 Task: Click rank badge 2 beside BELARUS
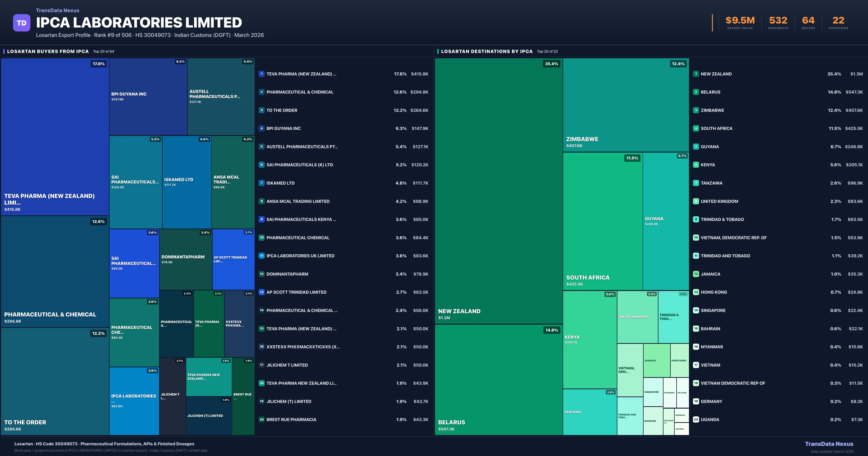point(695,92)
